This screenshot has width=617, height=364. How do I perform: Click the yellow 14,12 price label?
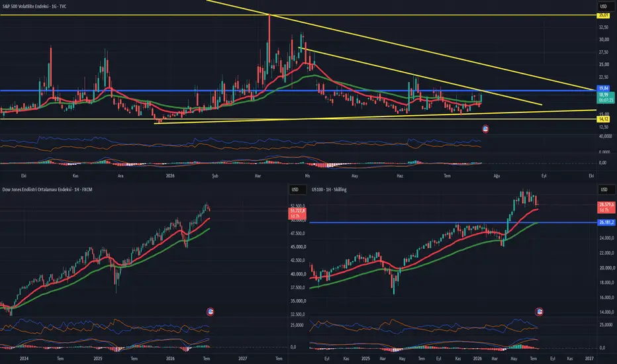(x=603, y=119)
